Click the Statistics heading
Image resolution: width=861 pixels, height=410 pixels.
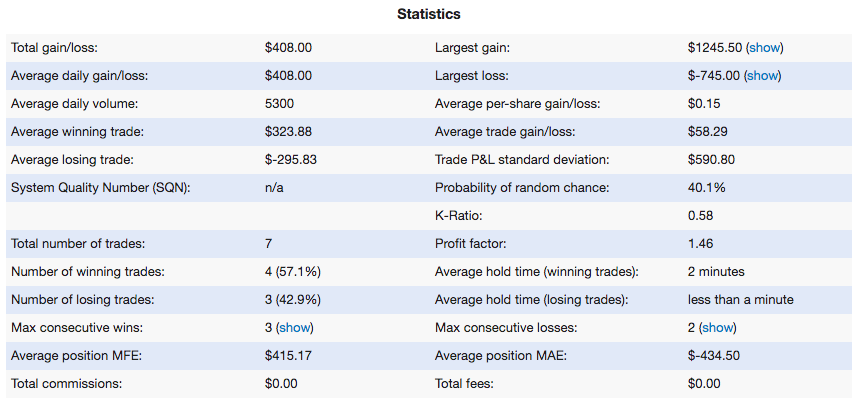point(429,14)
